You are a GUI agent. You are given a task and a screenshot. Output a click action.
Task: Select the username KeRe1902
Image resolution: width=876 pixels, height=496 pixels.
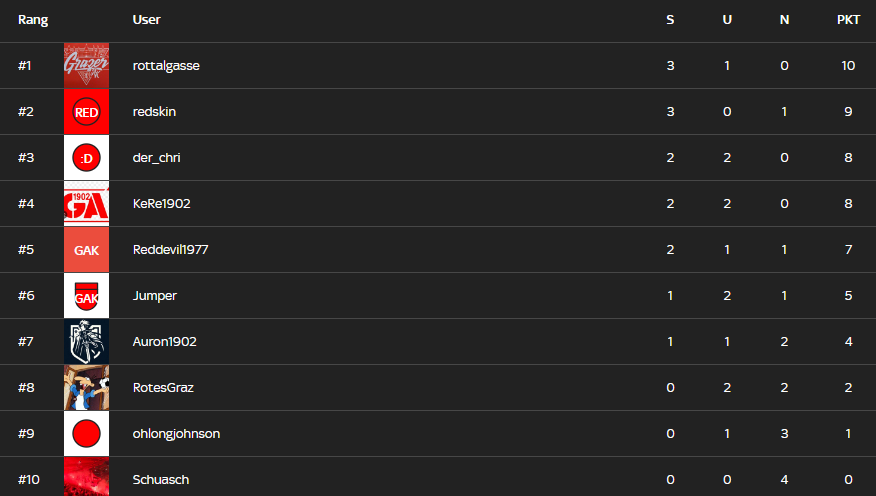pyautogui.click(x=161, y=204)
